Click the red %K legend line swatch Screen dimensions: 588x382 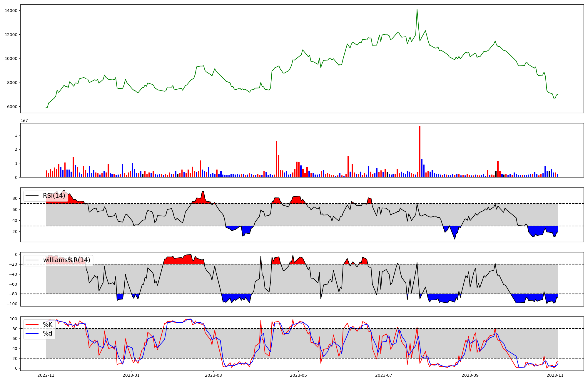pos(32,325)
